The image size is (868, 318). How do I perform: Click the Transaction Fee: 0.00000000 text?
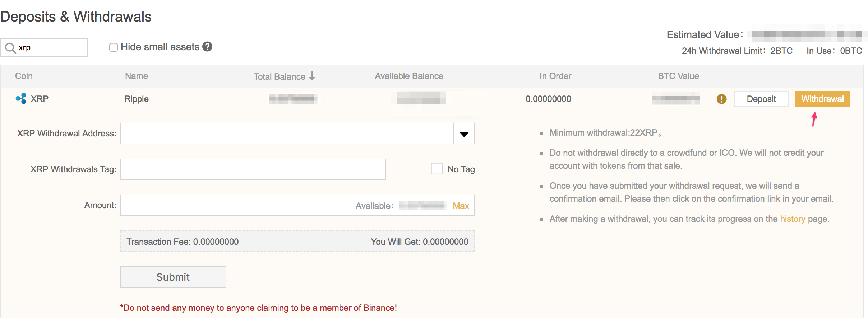click(183, 242)
